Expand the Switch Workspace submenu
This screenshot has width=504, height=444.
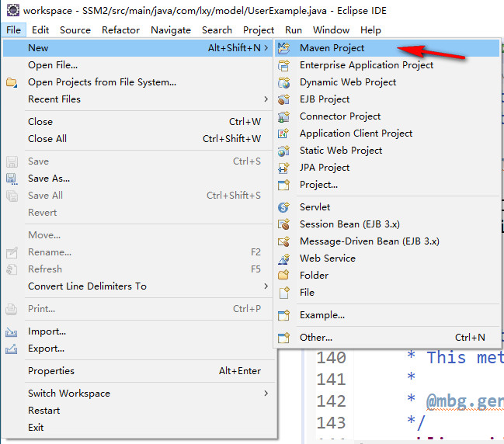[x=266, y=393]
